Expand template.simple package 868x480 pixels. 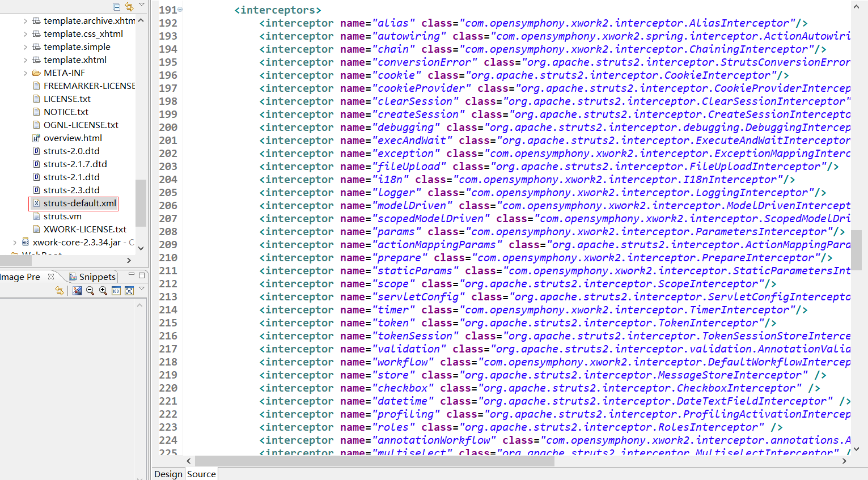pyautogui.click(x=26, y=47)
